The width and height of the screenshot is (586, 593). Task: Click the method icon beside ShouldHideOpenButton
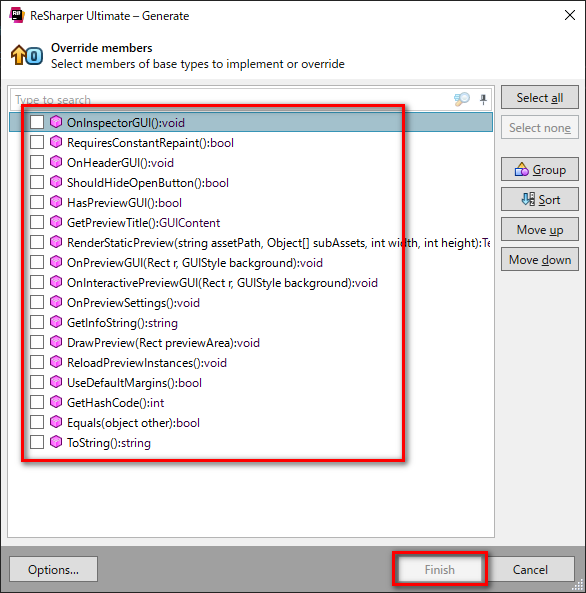point(56,182)
